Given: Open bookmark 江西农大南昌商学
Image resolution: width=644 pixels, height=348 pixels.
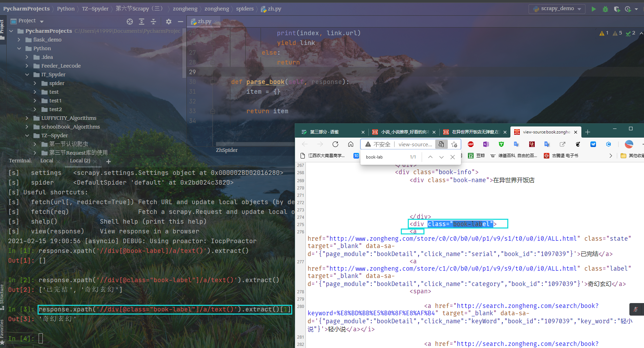Looking at the screenshot, I should (x=323, y=156).
